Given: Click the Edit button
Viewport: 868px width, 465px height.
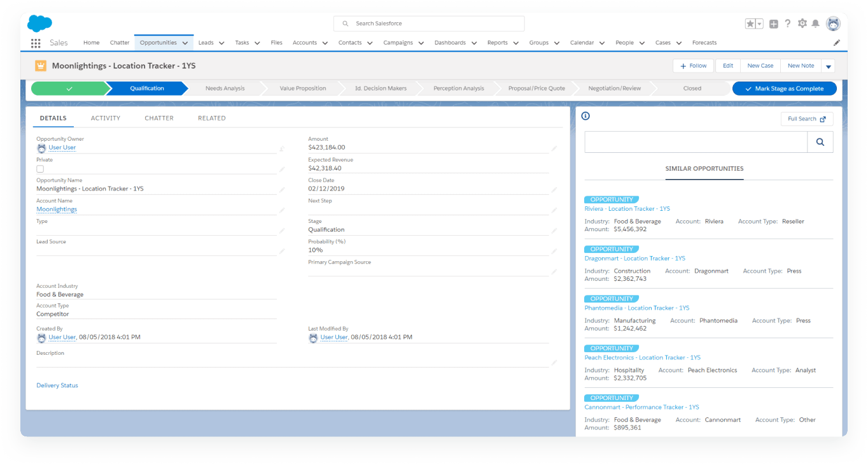Looking at the screenshot, I should click(x=728, y=66).
